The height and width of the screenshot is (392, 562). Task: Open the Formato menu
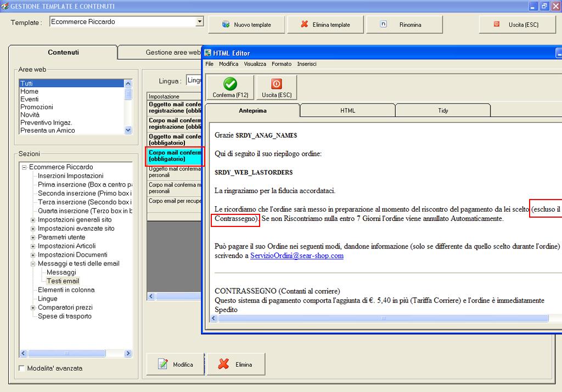[282, 64]
